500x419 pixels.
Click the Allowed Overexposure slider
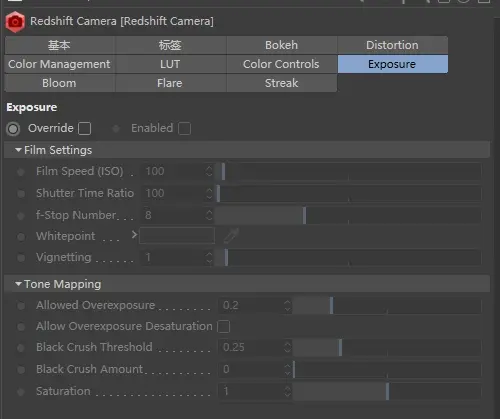387,306
